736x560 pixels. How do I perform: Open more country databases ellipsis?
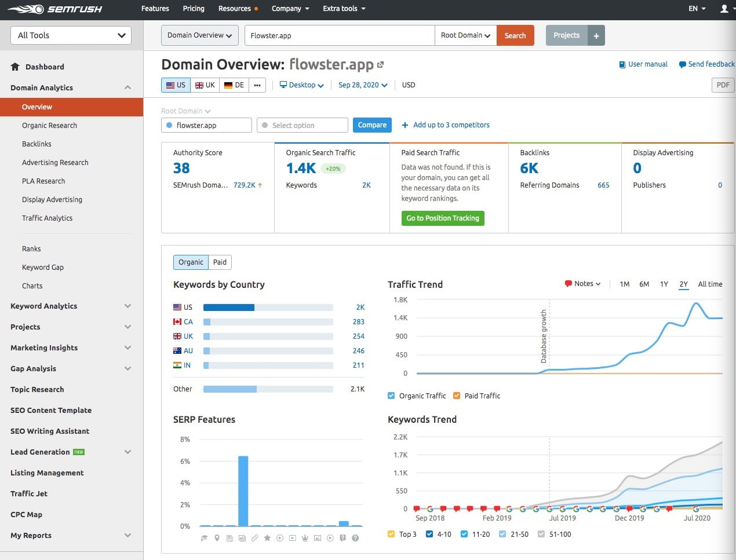257,85
